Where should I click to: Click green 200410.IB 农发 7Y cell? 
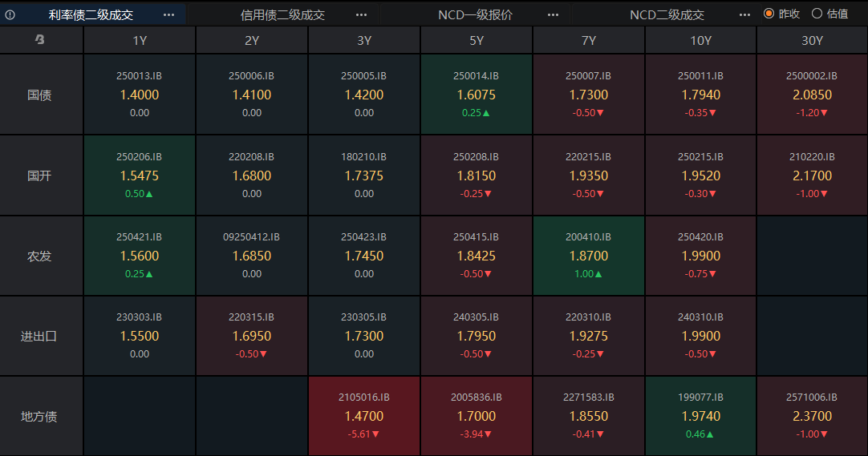[589, 256]
